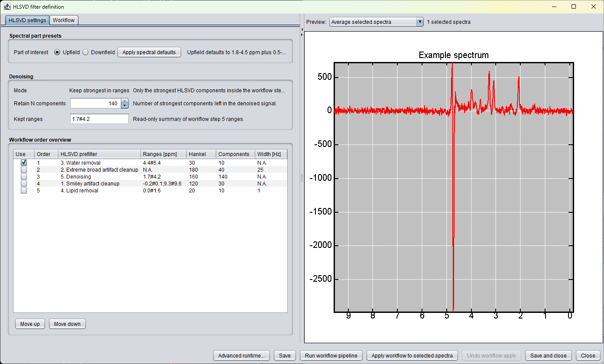The width and height of the screenshot is (604, 364).
Task: Click the HLSVD prefilter column header
Action: point(99,154)
